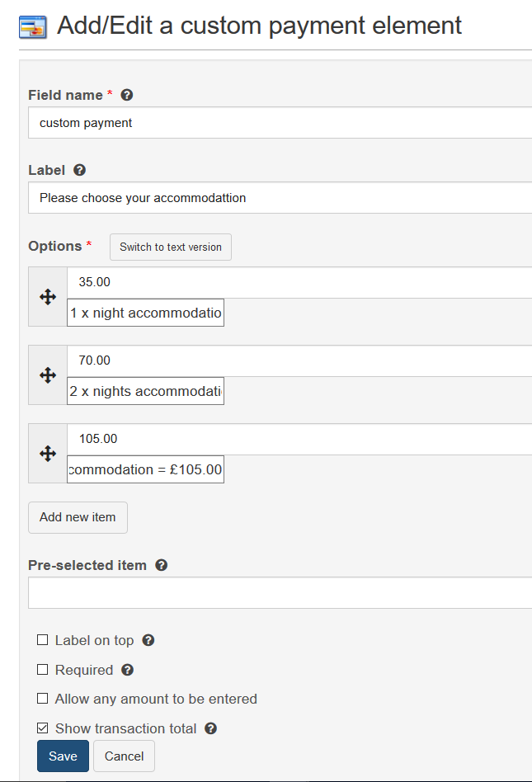532x782 pixels.
Task: Click the help icon next to Pre-selected item
Action: coord(162,565)
